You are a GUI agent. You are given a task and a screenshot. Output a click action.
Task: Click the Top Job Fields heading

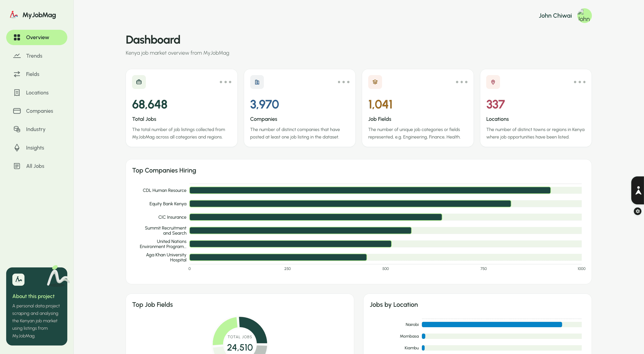pyautogui.click(x=152, y=305)
